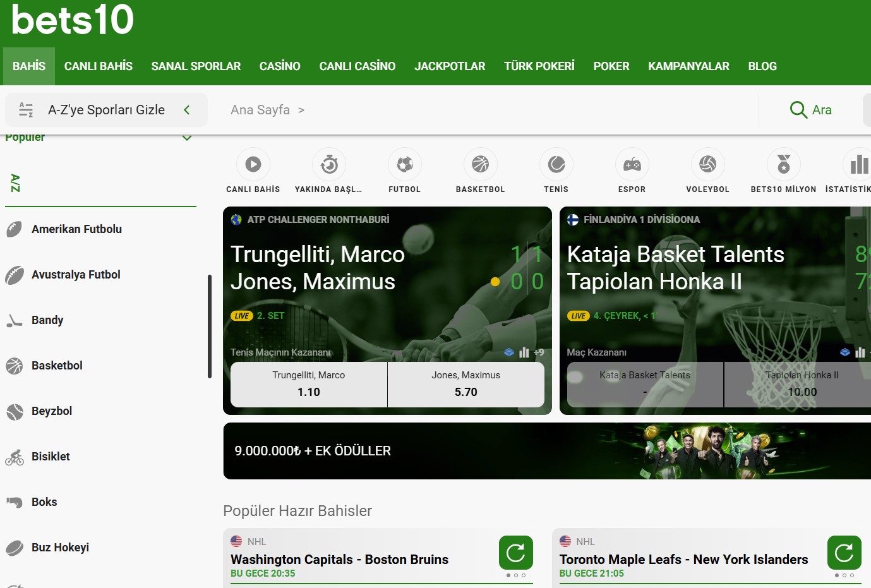The width and height of the screenshot is (871, 588).
Task: Click the Boks glove icon
Action: click(15, 502)
